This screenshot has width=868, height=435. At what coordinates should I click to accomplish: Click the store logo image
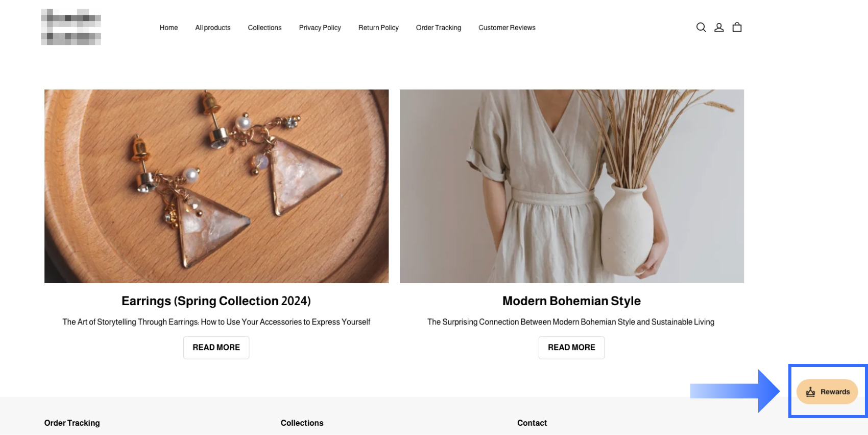tap(71, 27)
